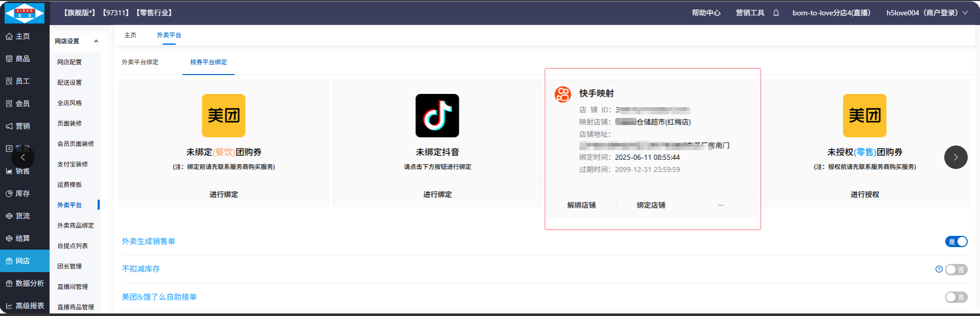980x316 pixels.
Task: Open 自提点列表 submenu item
Action: 73,246
